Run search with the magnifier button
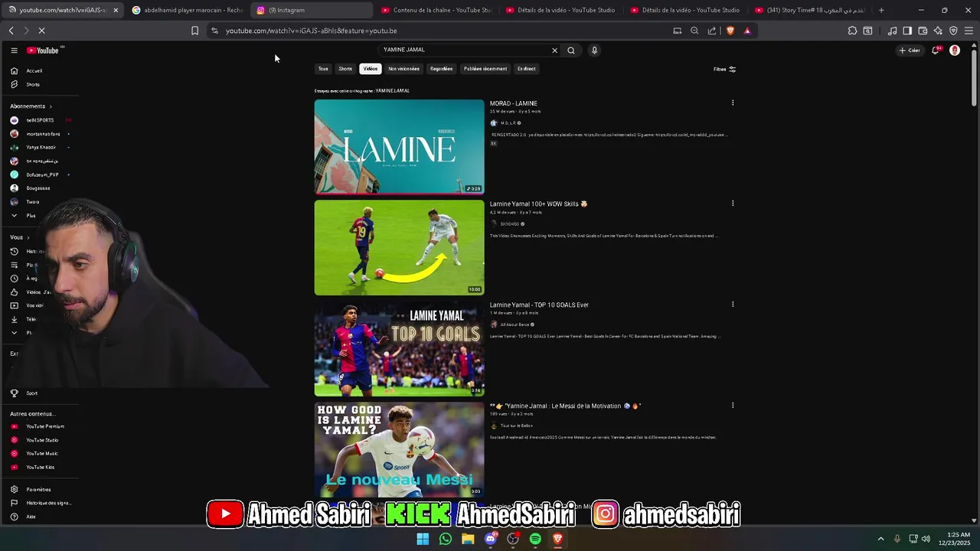 [571, 51]
